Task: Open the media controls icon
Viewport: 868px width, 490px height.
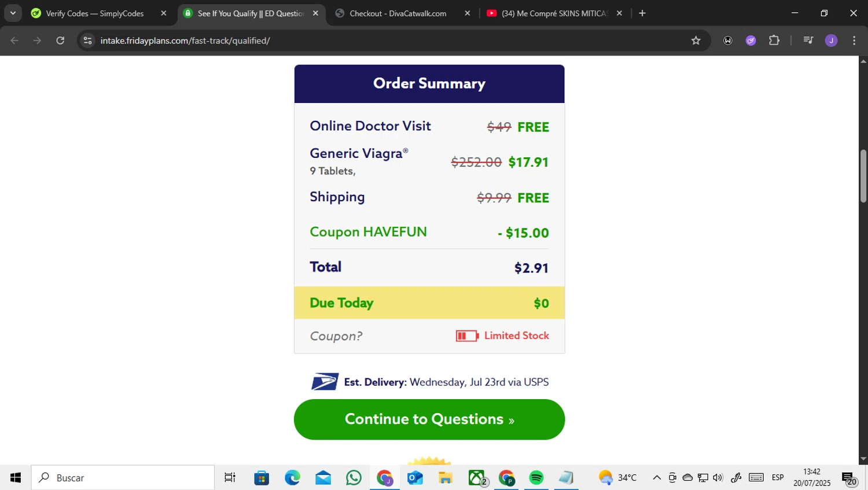Action: click(x=808, y=40)
